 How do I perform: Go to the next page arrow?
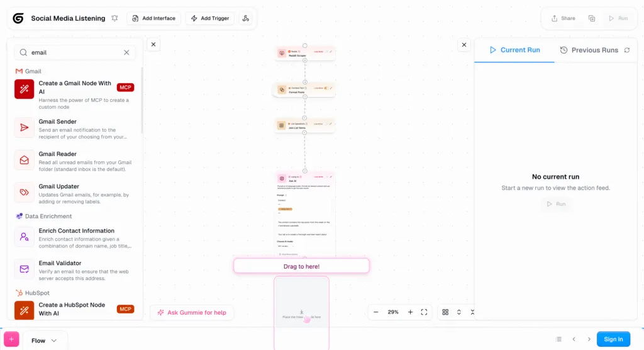point(589,339)
